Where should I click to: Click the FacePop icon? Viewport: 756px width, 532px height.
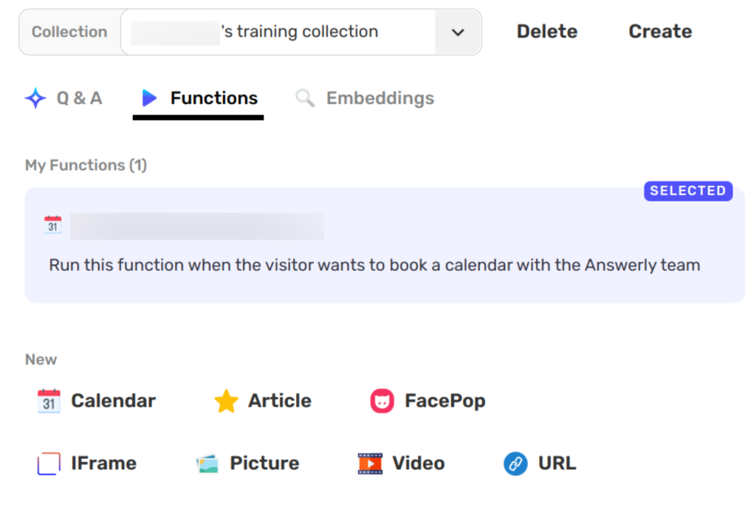pos(382,401)
